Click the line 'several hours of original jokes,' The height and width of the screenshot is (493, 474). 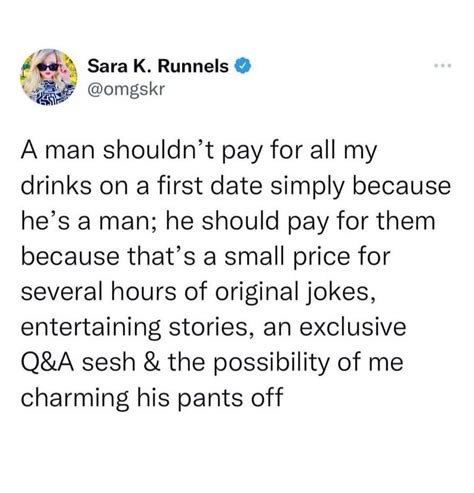198,293
